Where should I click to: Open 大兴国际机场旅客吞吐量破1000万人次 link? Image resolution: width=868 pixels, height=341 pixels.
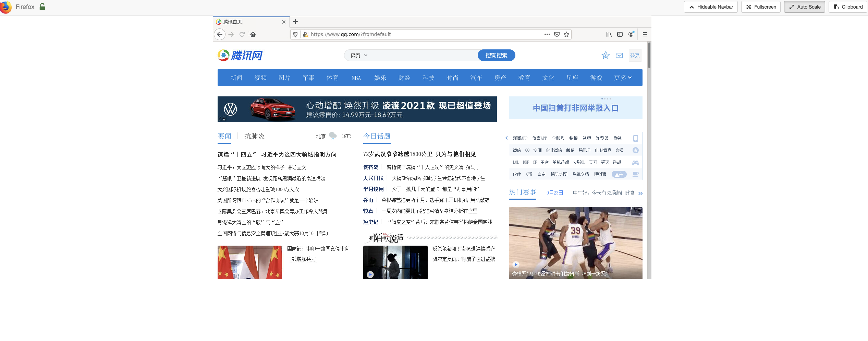(258, 189)
